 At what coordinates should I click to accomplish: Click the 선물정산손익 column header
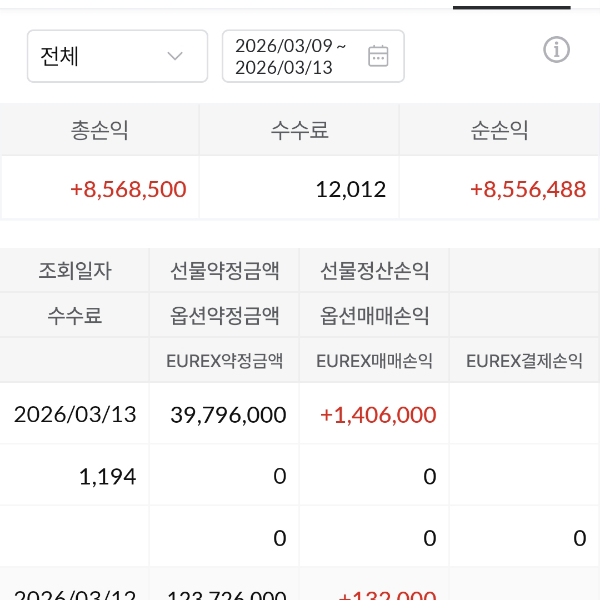click(x=375, y=270)
